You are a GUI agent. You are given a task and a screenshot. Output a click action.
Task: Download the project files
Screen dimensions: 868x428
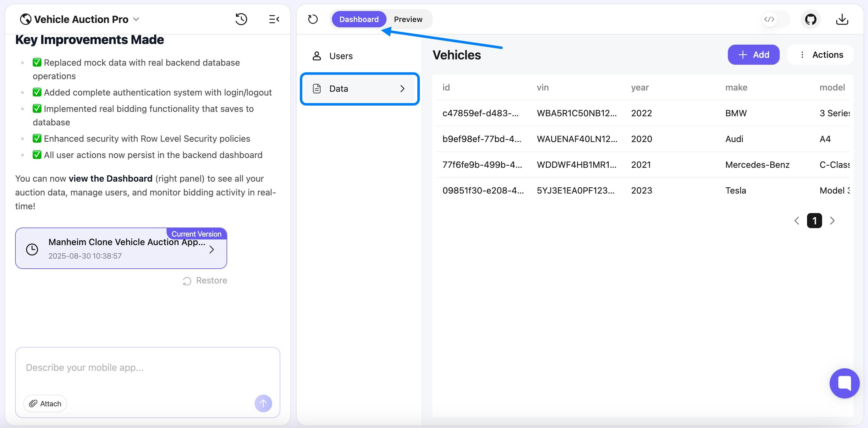842,19
